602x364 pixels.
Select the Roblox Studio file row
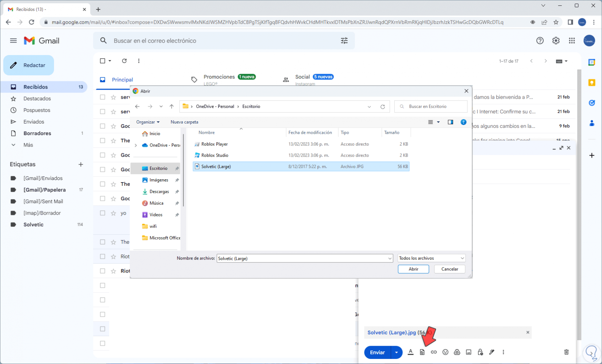pyautogui.click(x=301, y=155)
